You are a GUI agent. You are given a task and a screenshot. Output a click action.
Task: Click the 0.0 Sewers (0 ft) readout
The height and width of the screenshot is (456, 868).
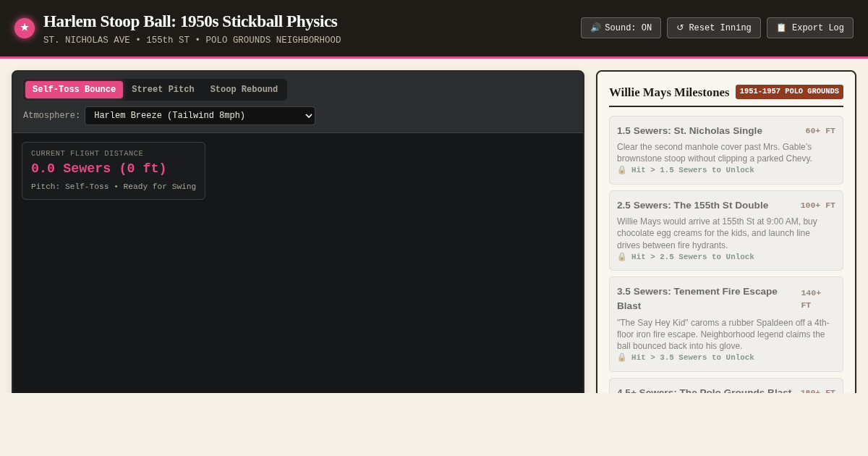coord(99,169)
